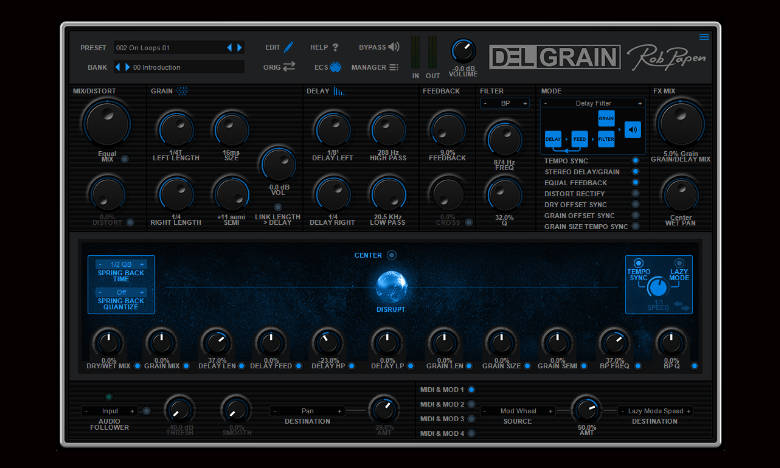Click next preset arrow beside 002 On Loops 01
Viewport: 780px width, 468px height.
coord(239,47)
